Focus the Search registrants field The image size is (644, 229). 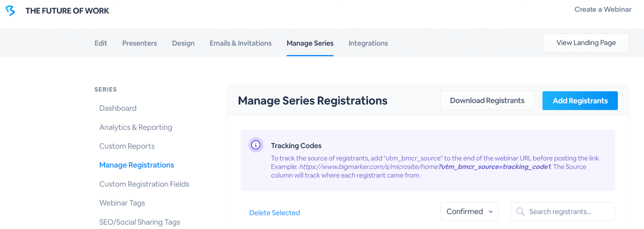(x=563, y=212)
